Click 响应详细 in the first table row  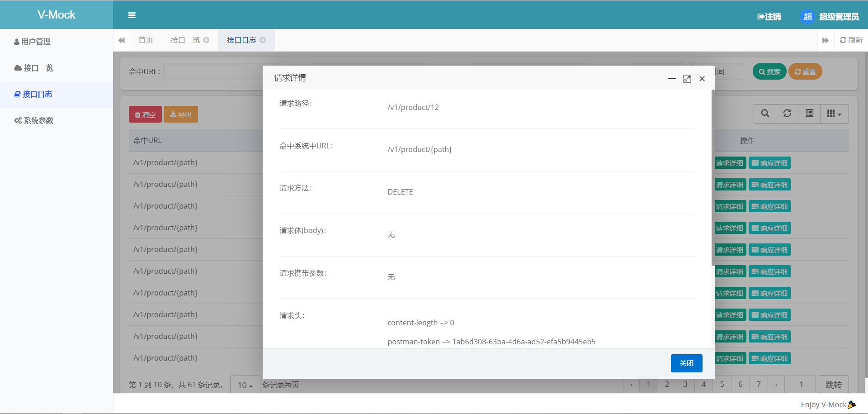click(x=769, y=163)
